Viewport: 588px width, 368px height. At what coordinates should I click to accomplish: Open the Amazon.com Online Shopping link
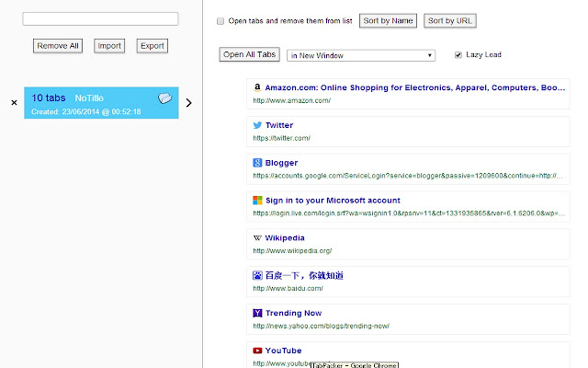pyautogui.click(x=414, y=87)
